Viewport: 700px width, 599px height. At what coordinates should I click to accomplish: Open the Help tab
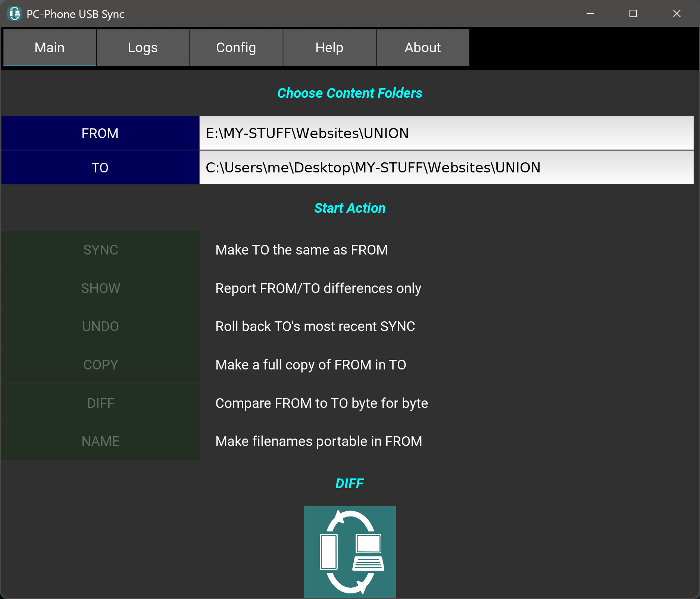point(329,47)
